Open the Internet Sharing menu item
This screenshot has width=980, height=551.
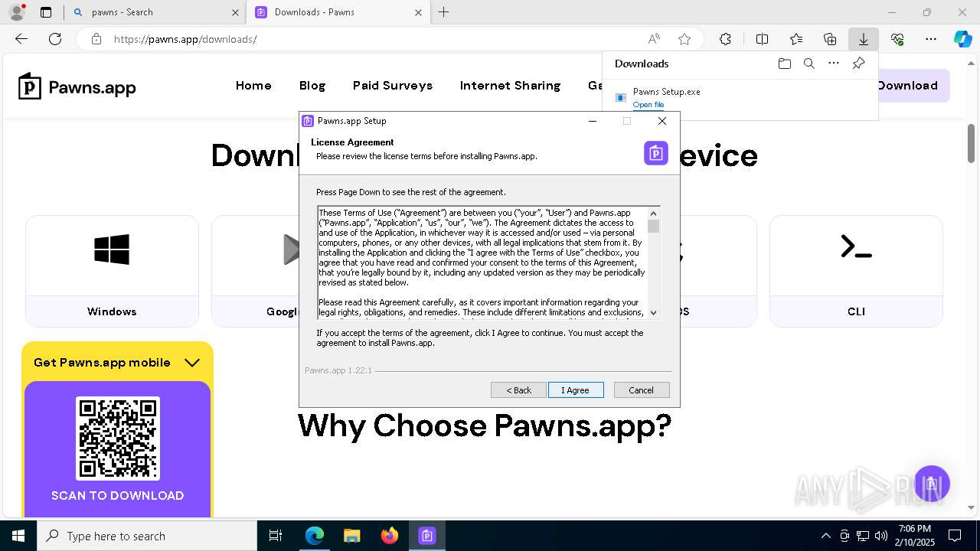(510, 86)
